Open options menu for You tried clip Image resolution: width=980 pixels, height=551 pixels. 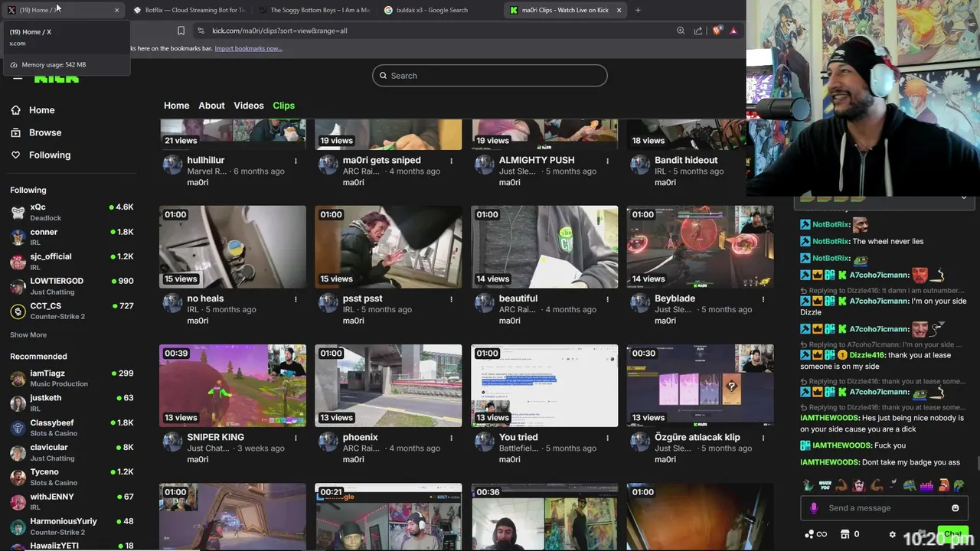tap(607, 438)
